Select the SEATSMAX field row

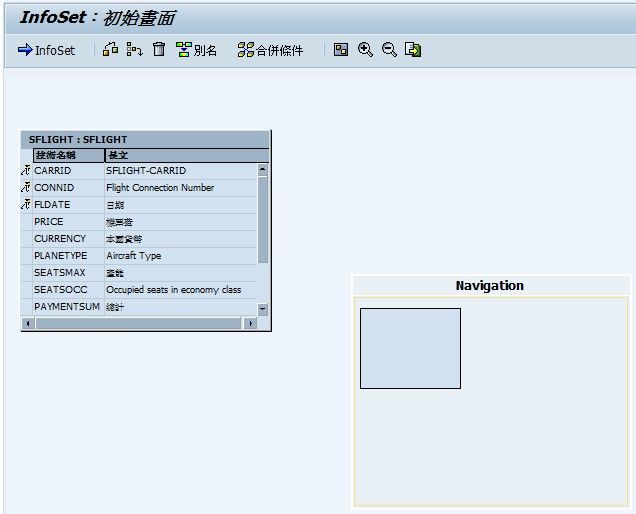click(x=139, y=273)
